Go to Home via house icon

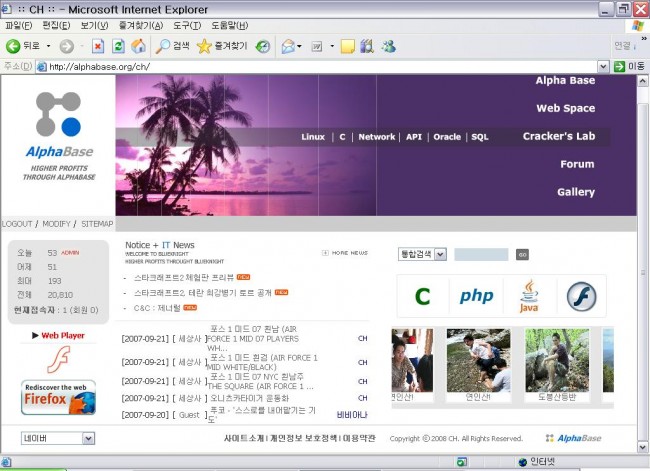[138, 46]
